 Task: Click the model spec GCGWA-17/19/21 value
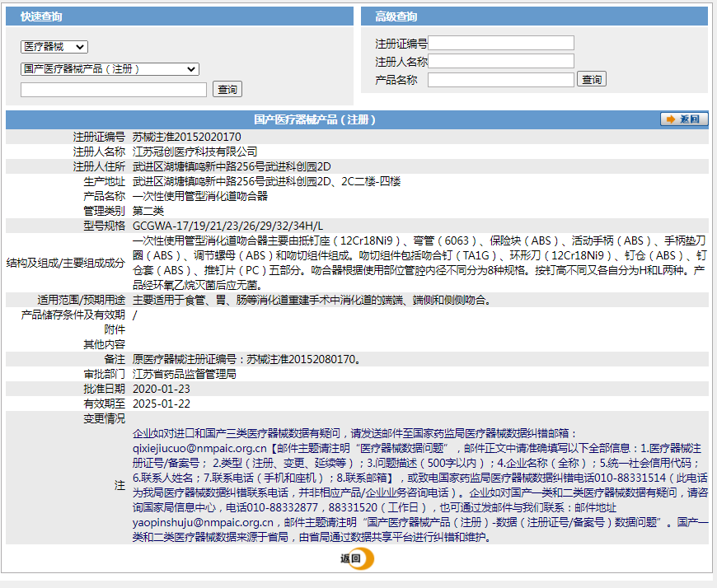pos(227,226)
